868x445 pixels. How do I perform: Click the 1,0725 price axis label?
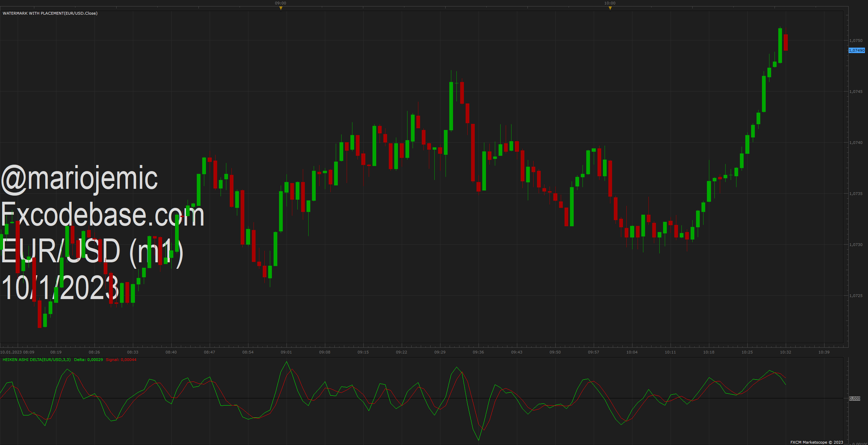pos(856,296)
